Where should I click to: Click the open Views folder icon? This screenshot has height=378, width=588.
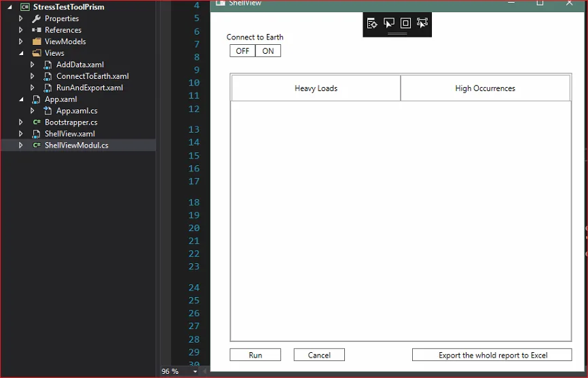point(37,53)
